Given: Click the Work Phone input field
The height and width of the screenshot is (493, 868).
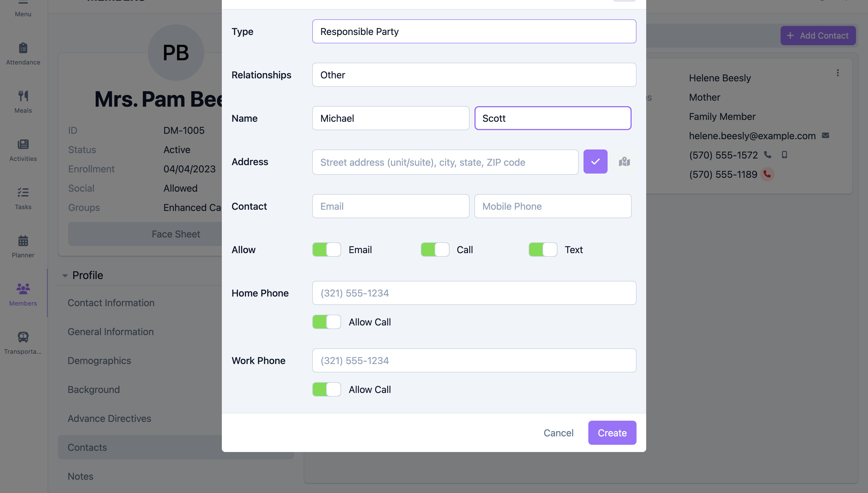Looking at the screenshot, I should point(474,361).
